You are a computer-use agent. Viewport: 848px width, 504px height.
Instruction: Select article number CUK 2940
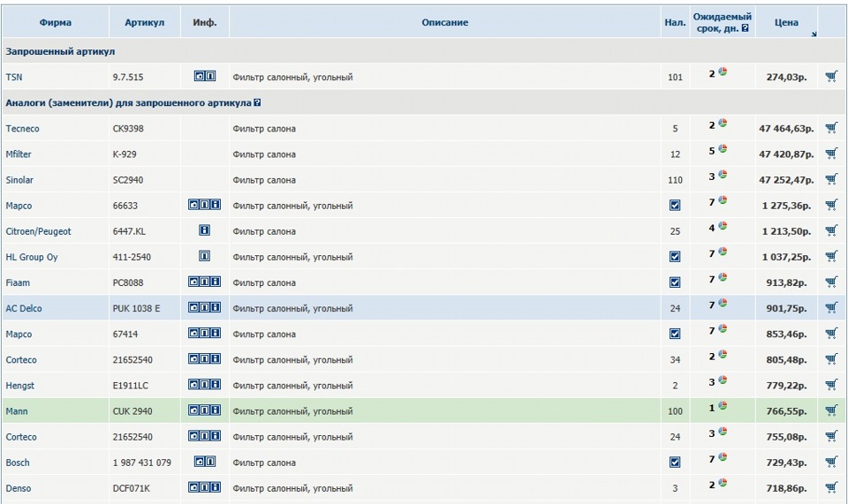coord(132,411)
